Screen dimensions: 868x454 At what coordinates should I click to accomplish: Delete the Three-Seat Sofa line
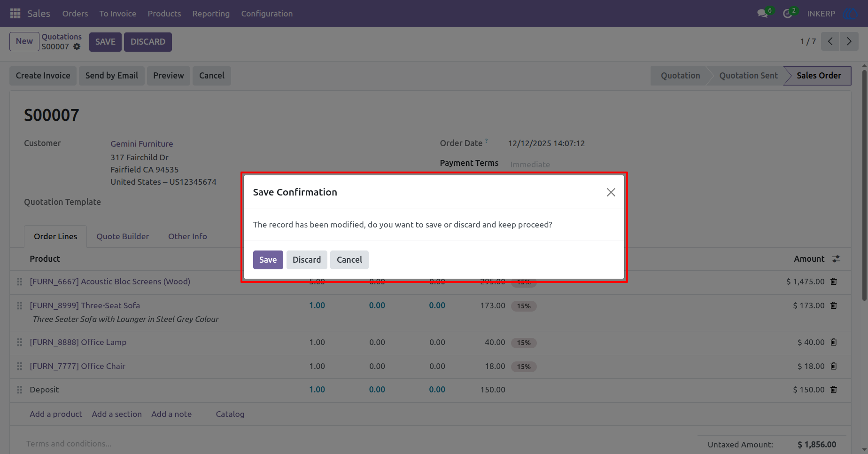tap(834, 305)
